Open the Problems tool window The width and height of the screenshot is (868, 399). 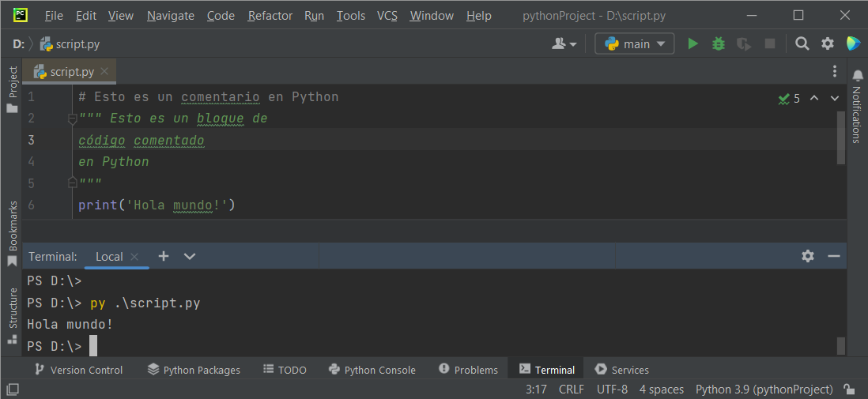(468, 370)
